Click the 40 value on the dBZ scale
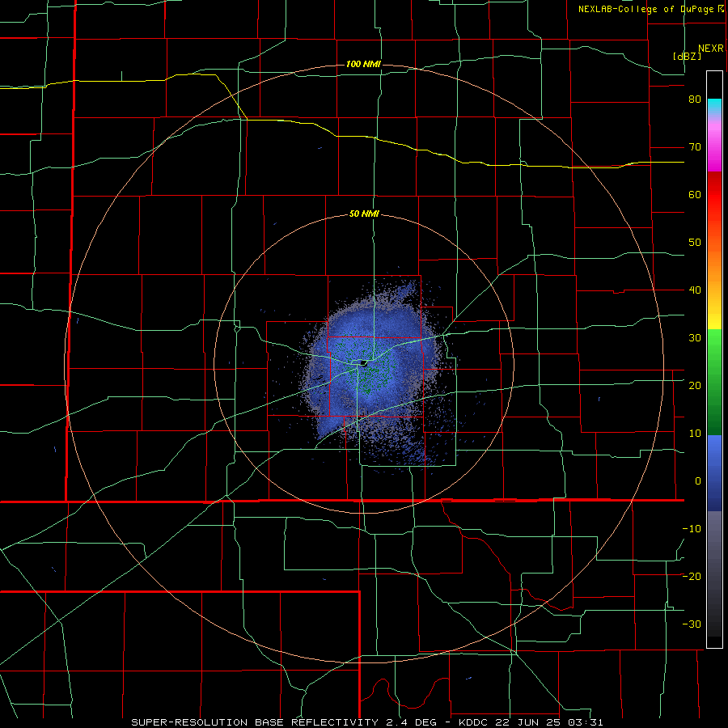The width and height of the screenshot is (728, 728). tap(695, 290)
